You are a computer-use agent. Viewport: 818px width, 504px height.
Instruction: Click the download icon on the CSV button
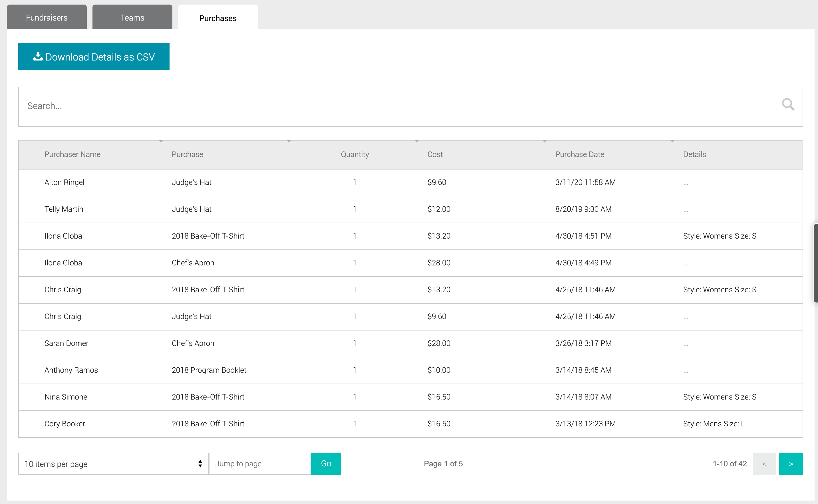coord(38,56)
